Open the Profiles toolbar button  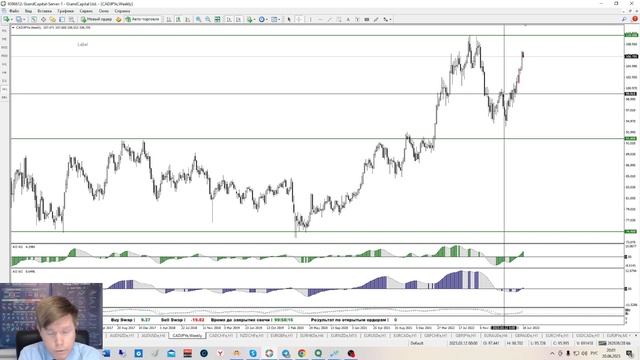point(18,19)
